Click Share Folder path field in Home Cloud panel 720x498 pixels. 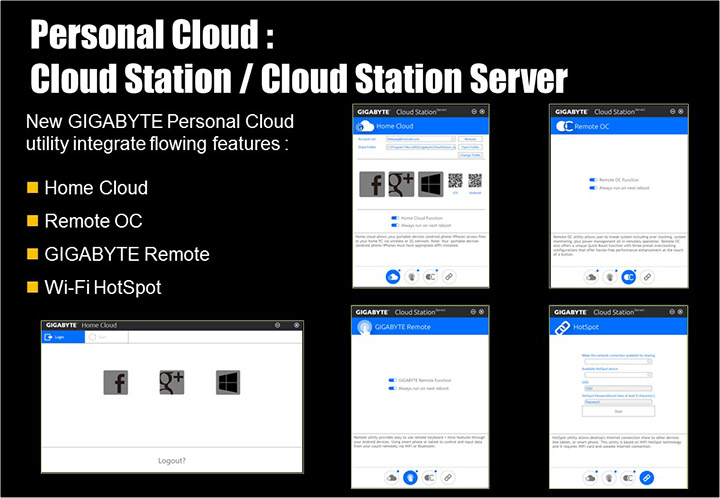pyautogui.click(x=421, y=147)
